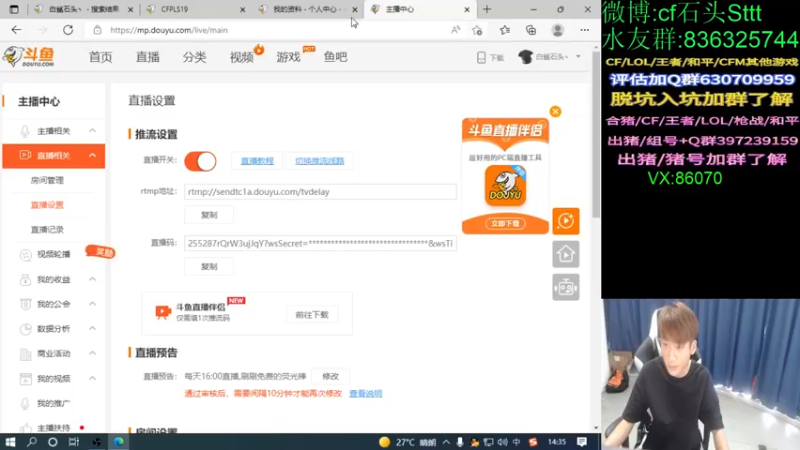This screenshot has height=450, width=800.
Task: Click 立即下载 in ad panel
Action: (x=505, y=223)
